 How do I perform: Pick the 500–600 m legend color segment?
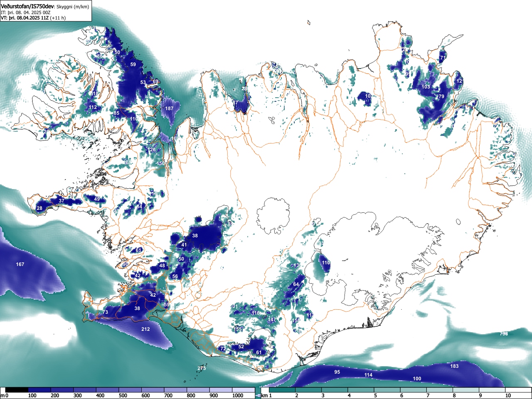(x=130, y=390)
